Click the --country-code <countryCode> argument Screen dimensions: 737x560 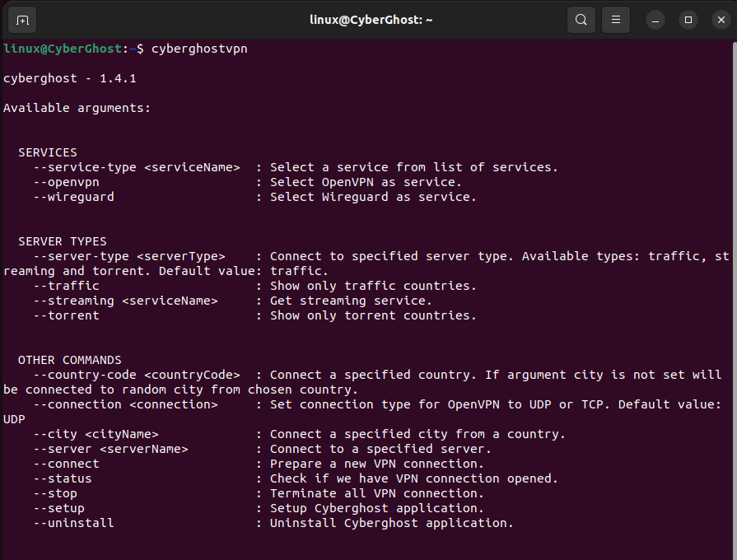[x=137, y=375]
